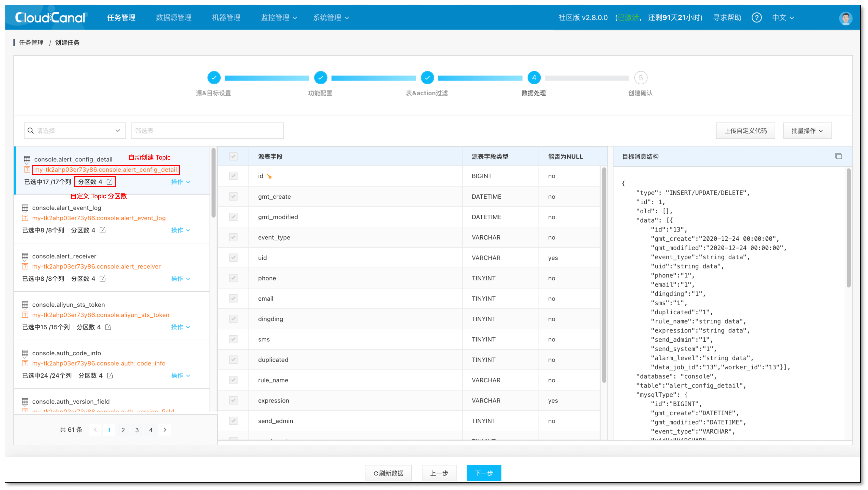Go to page 3 of table list

click(137, 430)
